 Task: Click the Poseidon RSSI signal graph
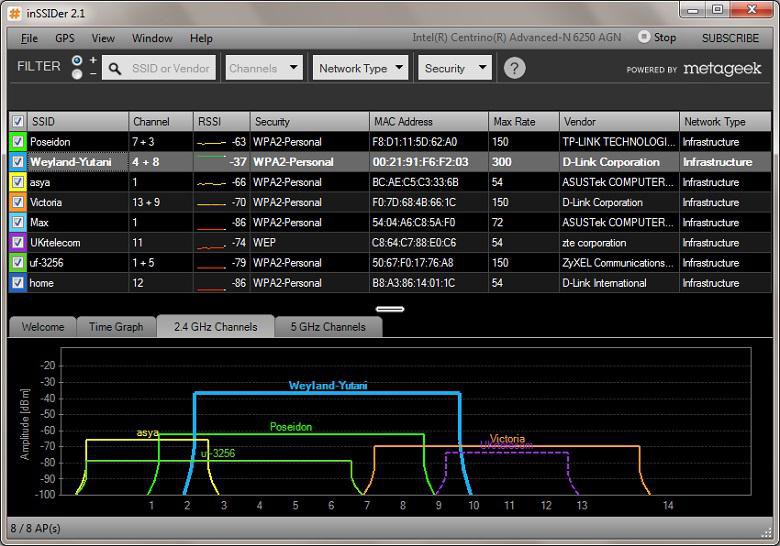tap(211, 142)
